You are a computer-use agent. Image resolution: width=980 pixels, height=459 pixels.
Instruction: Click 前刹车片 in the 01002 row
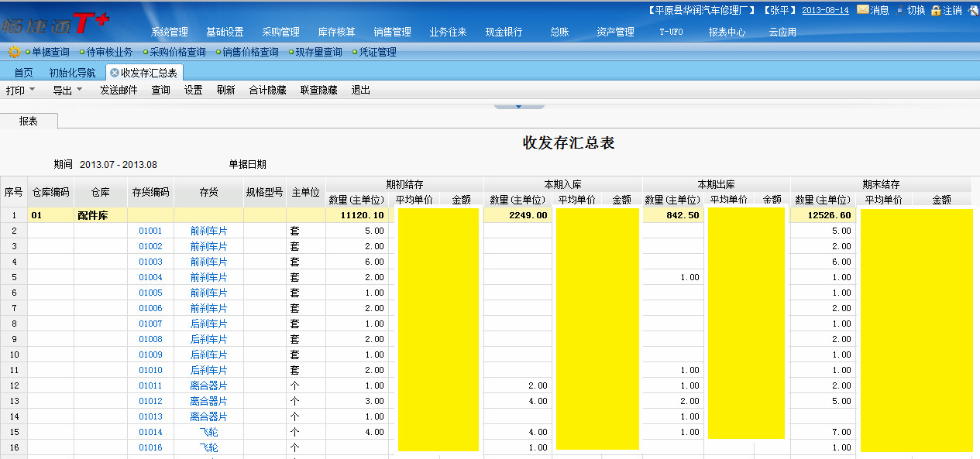point(208,246)
